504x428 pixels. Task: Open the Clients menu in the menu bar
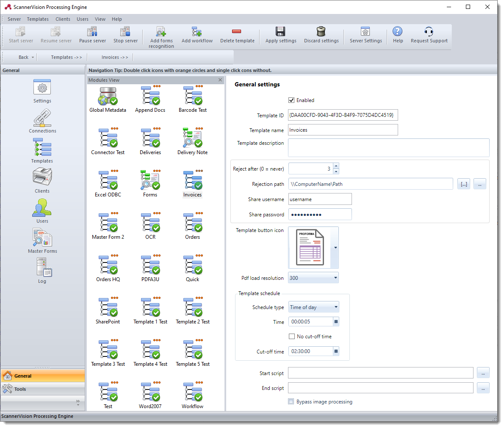coord(63,19)
